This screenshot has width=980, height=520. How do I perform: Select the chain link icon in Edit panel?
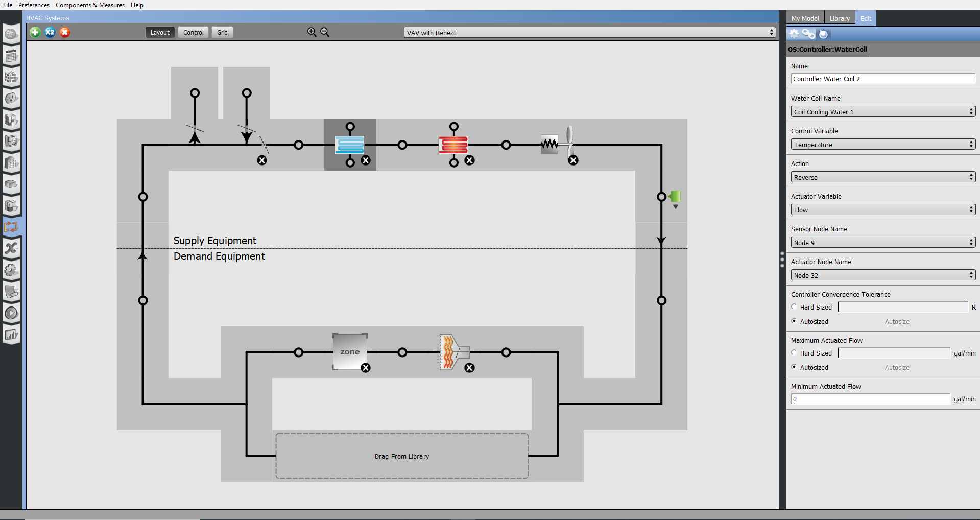tap(809, 34)
